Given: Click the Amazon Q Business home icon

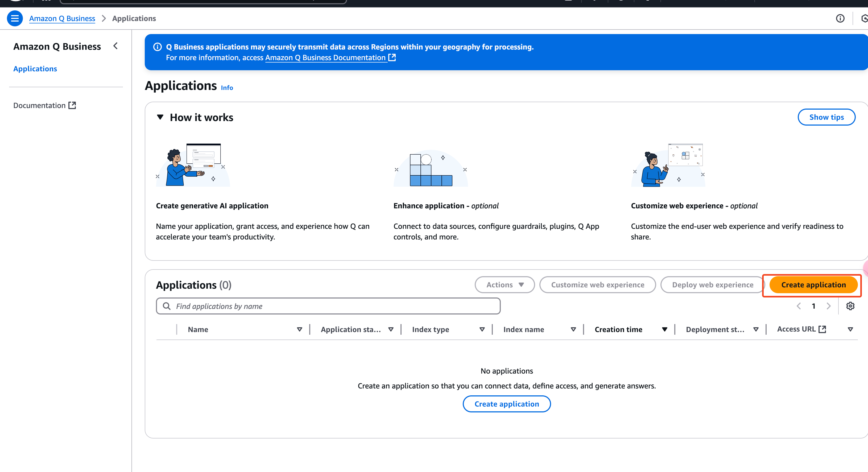Looking at the screenshot, I should [62, 18].
